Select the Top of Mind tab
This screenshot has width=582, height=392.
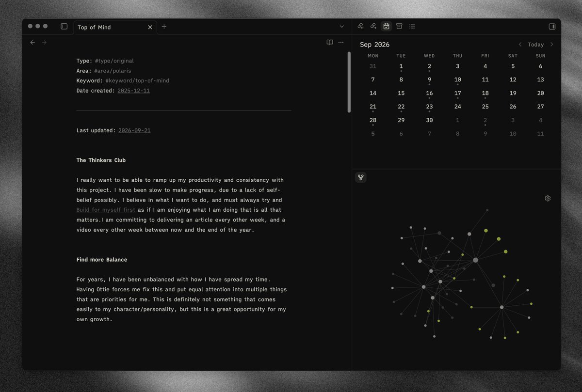click(114, 28)
